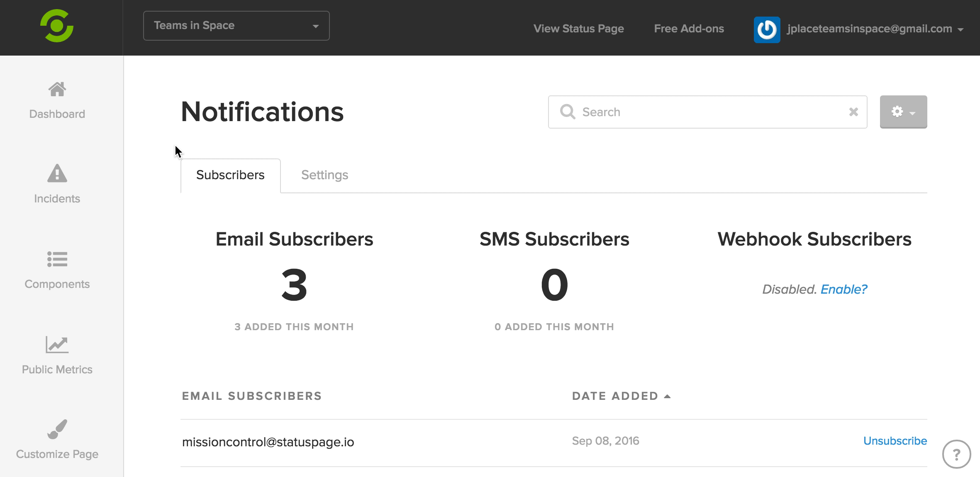The height and width of the screenshot is (477, 980).
Task: Click the Email Subscribers column header
Action: (252, 396)
